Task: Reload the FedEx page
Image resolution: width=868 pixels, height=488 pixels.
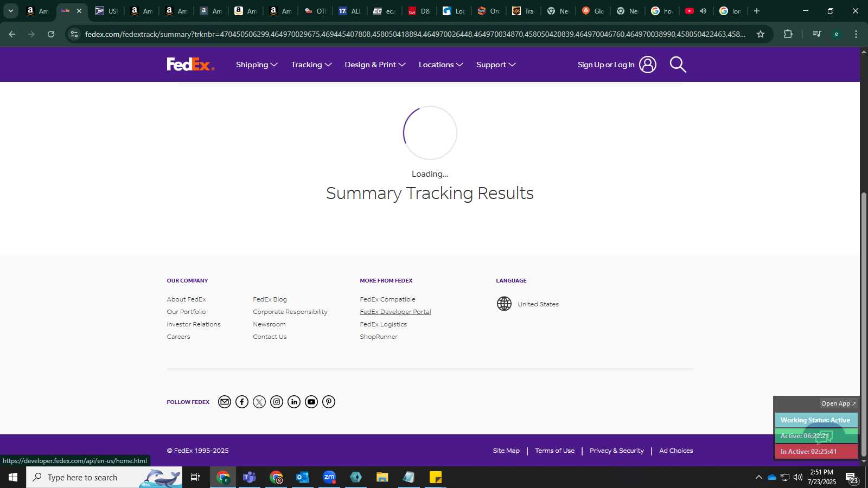Action: 51,34
